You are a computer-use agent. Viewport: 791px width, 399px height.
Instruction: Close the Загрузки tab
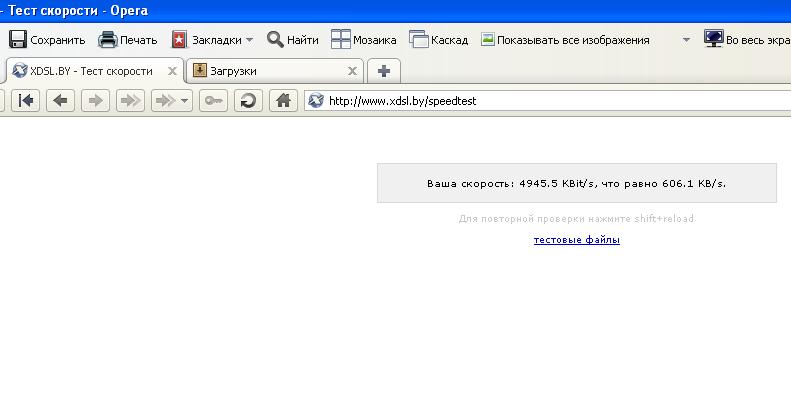click(353, 71)
